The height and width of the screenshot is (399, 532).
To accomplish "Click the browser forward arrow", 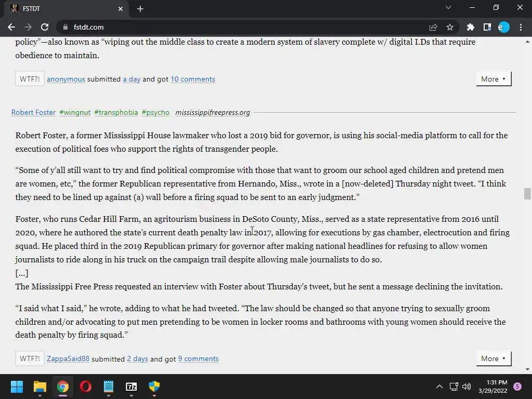I will (28, 27).
